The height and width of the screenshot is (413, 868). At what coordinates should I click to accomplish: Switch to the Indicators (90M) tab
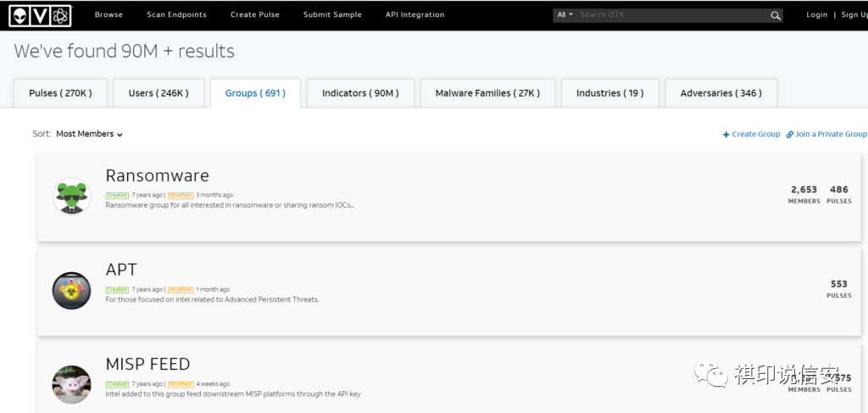pos(360,93)
